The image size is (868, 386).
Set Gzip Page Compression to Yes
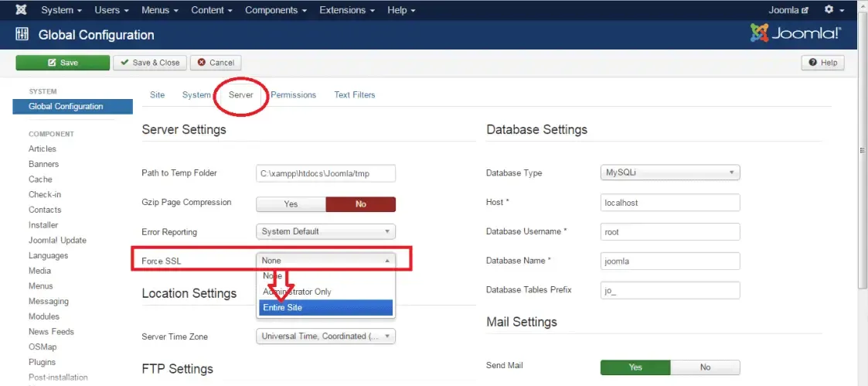(291, 204)
